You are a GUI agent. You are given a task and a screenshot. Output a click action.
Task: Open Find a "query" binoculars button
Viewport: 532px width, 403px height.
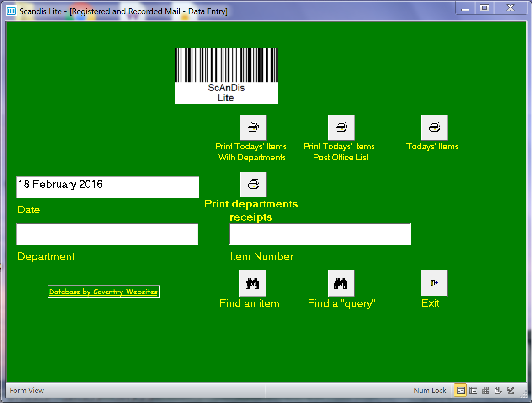pyautogui.click(x=341, y=283)
